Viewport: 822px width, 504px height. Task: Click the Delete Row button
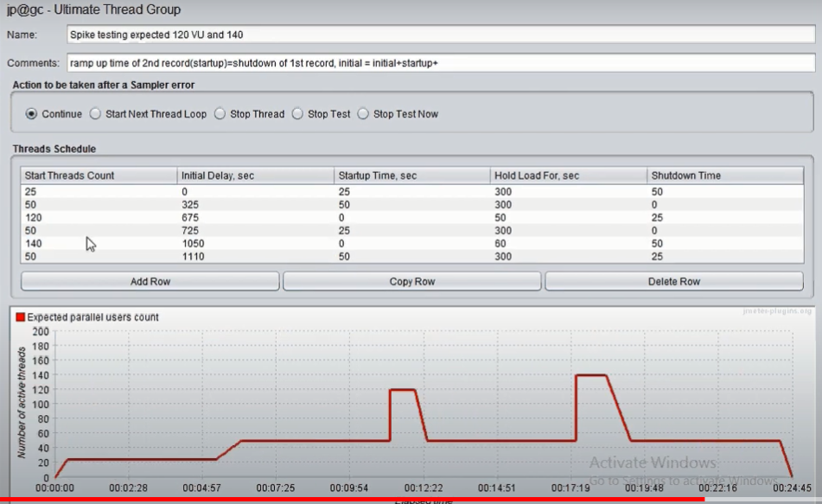[x=674, y=281]
